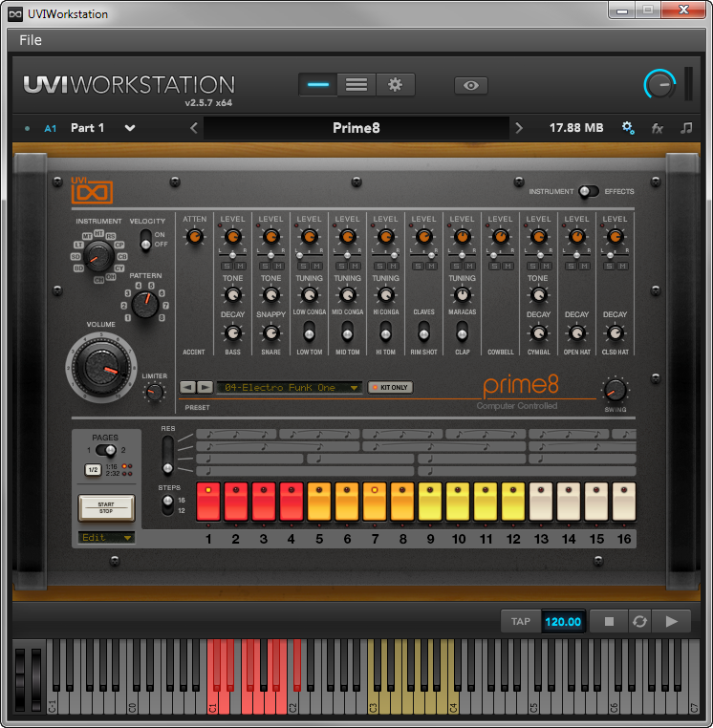This screenshot has height=728, width=713.
Task: Open the 04-Electro Funk One preset dropdown
Action: click(x=289, y=387)
